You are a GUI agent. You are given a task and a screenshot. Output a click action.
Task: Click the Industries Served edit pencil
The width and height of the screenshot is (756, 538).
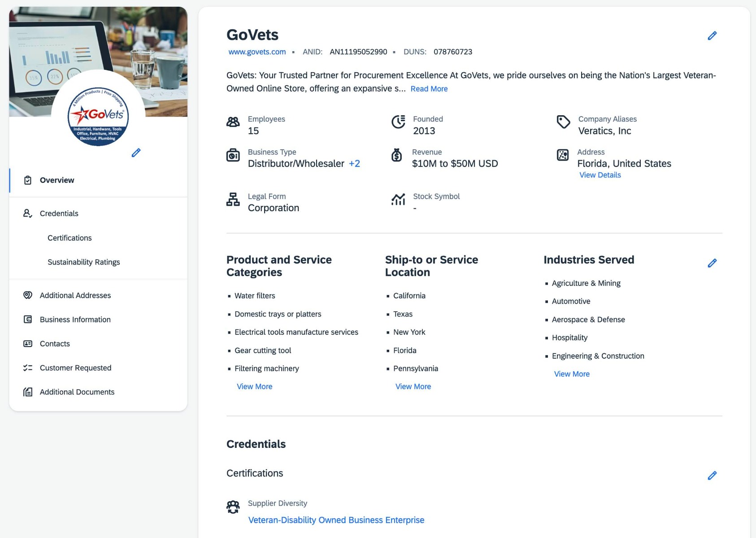(712, 263)
